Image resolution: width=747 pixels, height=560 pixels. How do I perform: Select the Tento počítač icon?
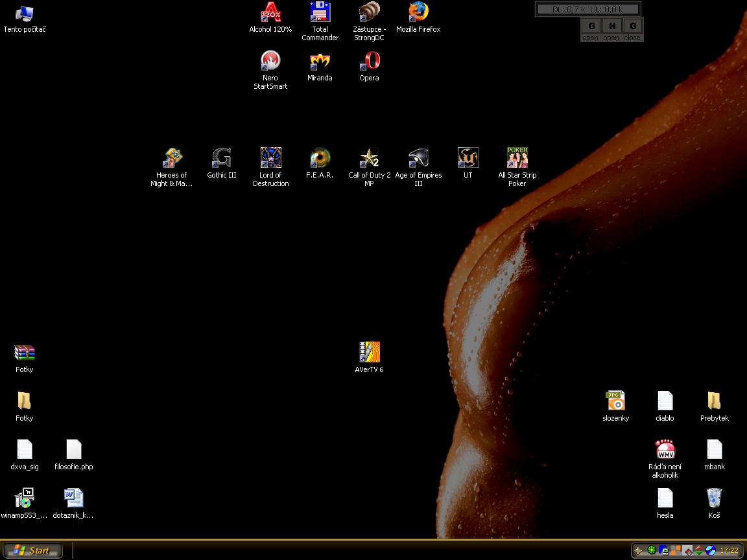click(x=25, y=13)
